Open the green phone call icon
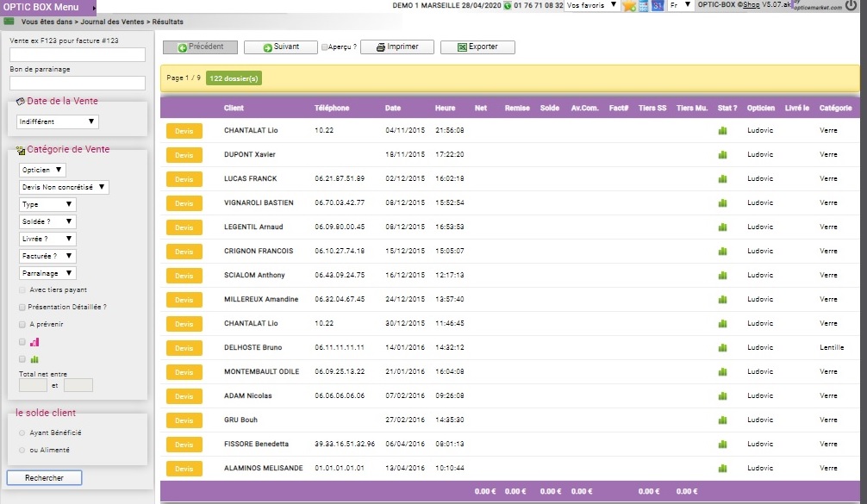Screen dimensions: 867x504 [507, 5]
